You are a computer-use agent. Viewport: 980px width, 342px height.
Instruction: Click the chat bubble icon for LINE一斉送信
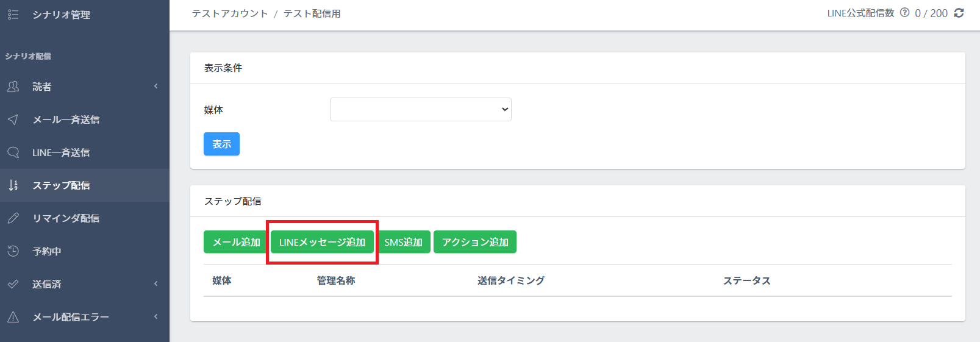pyautogui.click(x=13, y=152)
